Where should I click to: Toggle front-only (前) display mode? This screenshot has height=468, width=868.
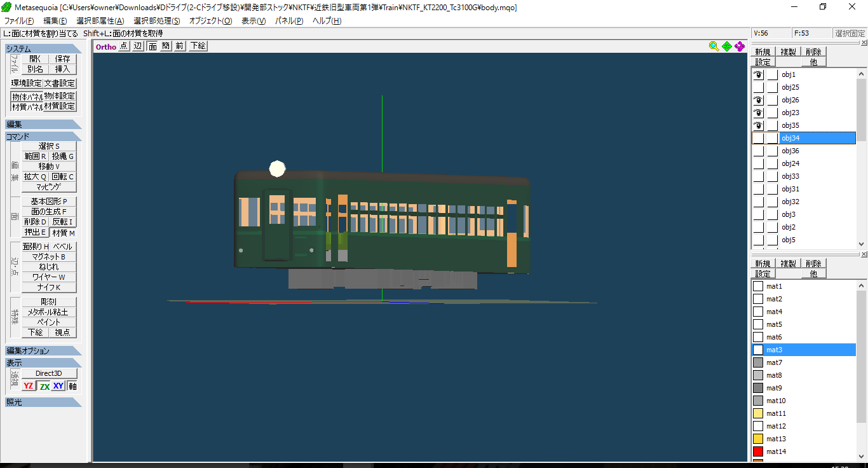click(180, 46)
